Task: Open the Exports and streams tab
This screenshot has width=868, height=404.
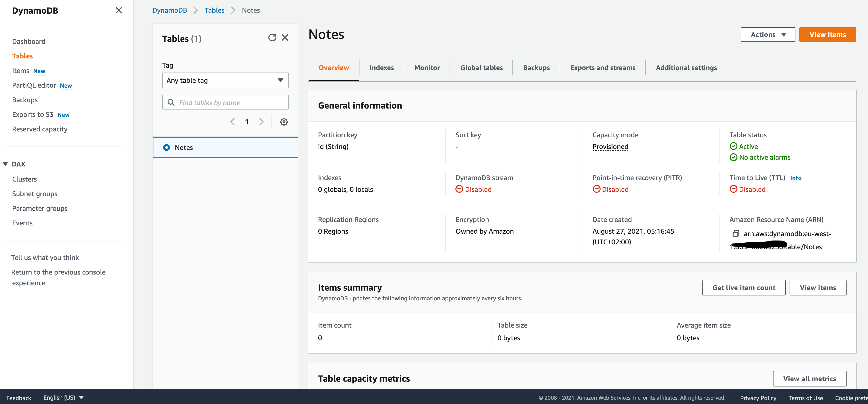Action: (x=603, y=67)
